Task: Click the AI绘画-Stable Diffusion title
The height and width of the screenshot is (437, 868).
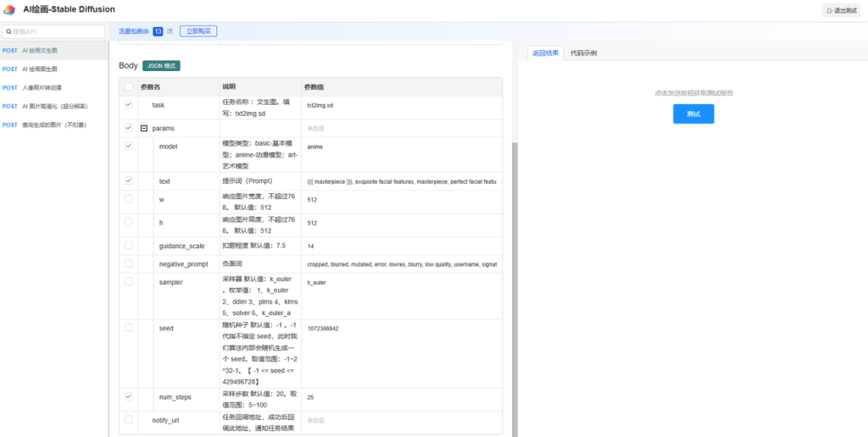Action: 70,9
